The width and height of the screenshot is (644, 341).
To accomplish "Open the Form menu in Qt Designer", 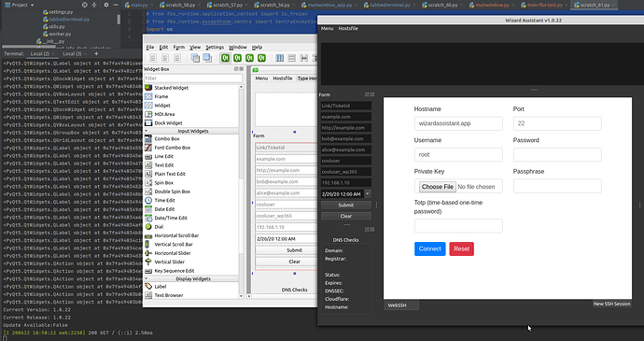I will click(178, 48).
